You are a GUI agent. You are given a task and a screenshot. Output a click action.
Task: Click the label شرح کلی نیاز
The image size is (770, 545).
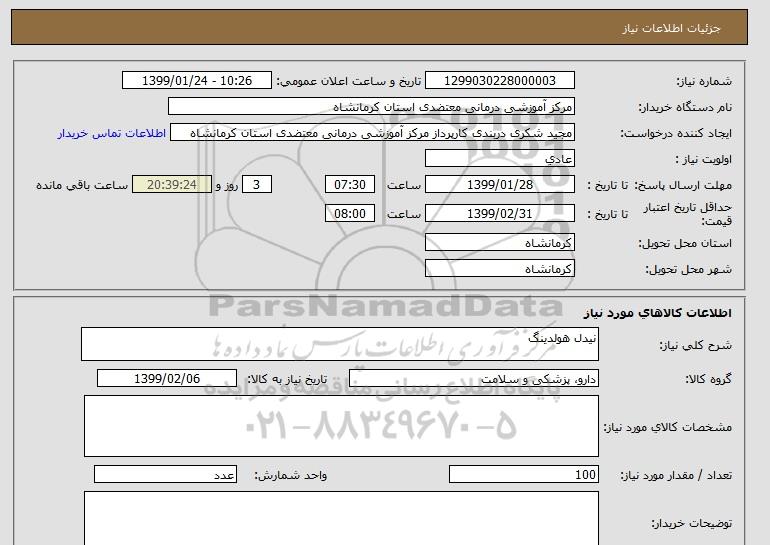pyautogui.click(x=695, y=345)
